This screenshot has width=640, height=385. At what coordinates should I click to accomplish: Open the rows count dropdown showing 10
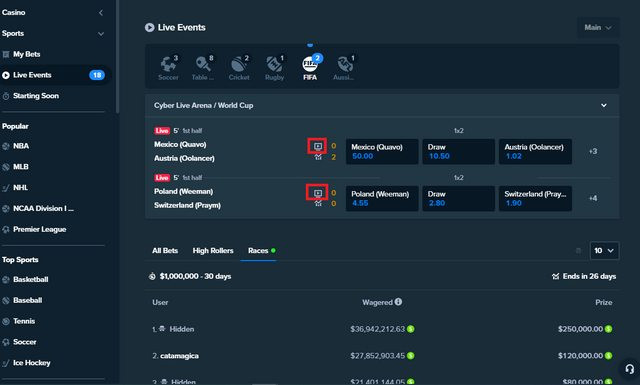point(604,251)
